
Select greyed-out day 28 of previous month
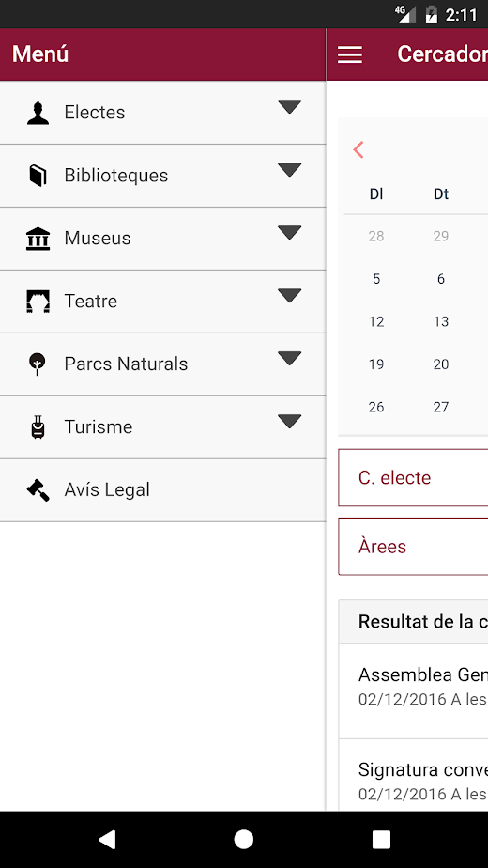click(x=376, y=237)
